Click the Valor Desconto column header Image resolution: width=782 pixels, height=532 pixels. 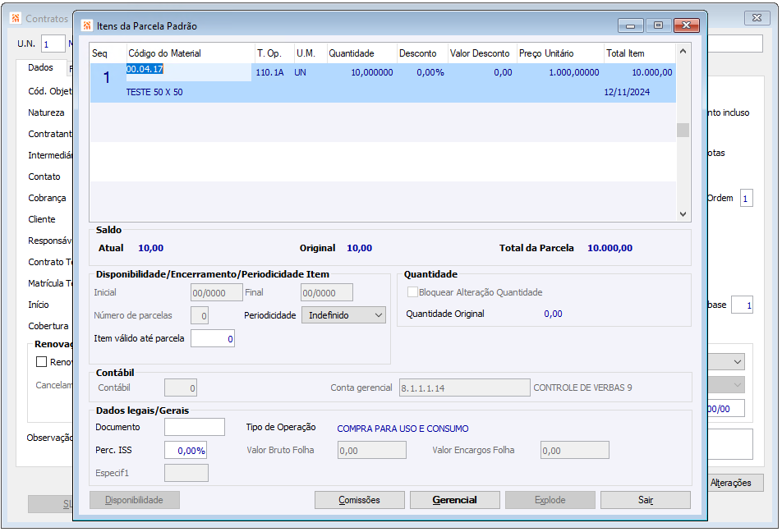pos(481,53)
